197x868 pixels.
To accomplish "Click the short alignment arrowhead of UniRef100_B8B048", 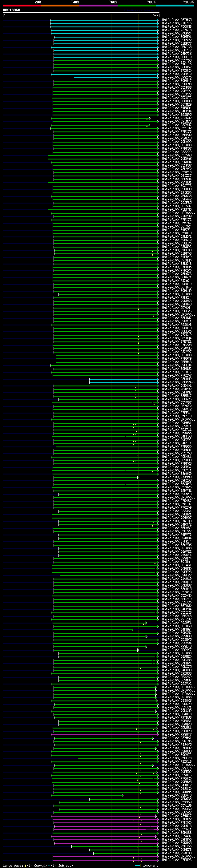I will click(x=123, y=796).
